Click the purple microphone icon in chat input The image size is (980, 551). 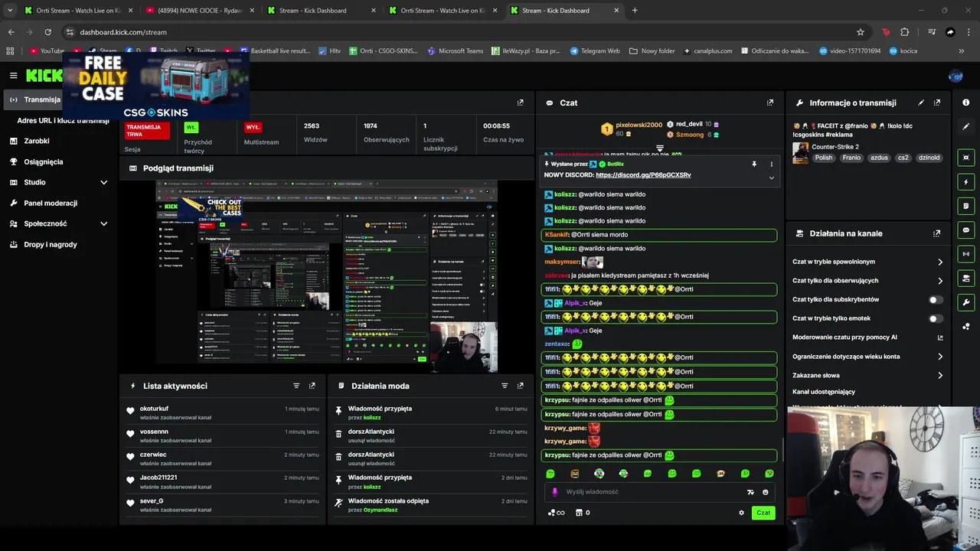tap(555, 492)
